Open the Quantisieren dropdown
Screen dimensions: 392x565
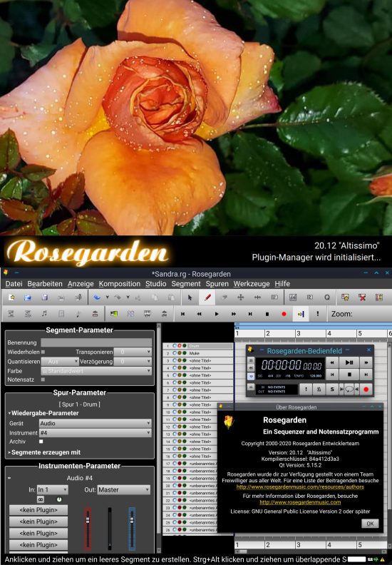[60, 361]
